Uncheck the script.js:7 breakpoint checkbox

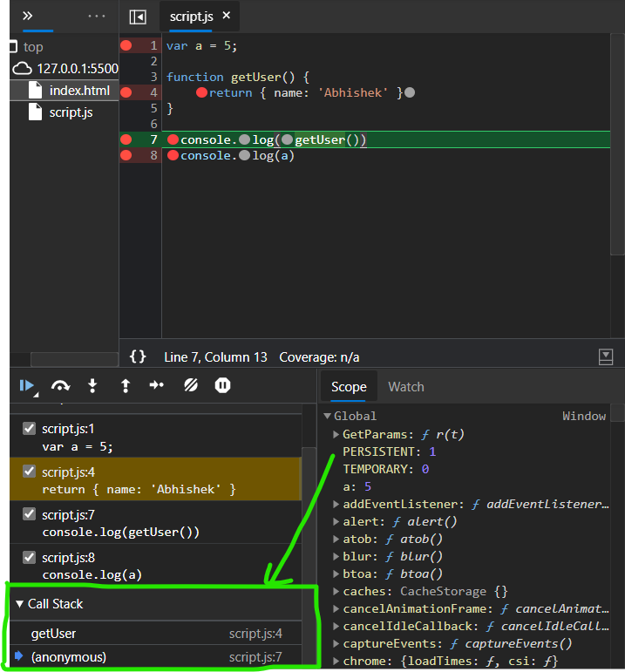29,514
